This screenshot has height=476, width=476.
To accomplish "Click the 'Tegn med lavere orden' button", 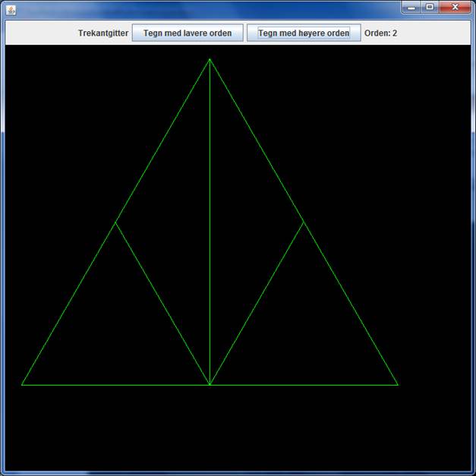I will pos(188,33).
